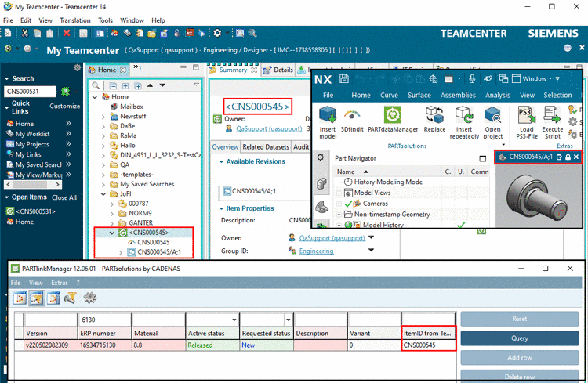The image size is (588, 383).
Task: Switch to Assemblies tab in NX ribbon
Action: (458, 96)
